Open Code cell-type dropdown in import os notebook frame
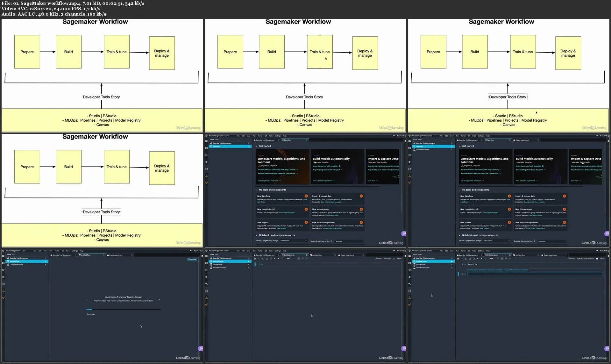611x364 pixels. click(x=493, y=259)
